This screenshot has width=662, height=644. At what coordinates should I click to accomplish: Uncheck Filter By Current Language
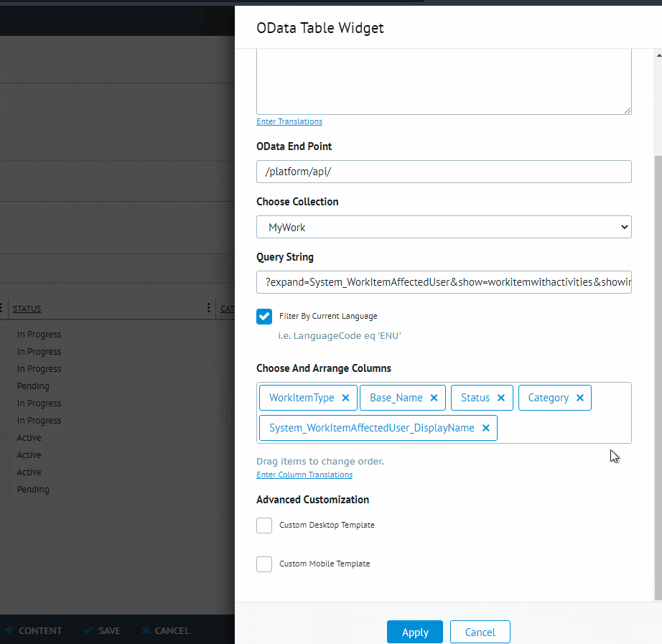click(264, 316)
